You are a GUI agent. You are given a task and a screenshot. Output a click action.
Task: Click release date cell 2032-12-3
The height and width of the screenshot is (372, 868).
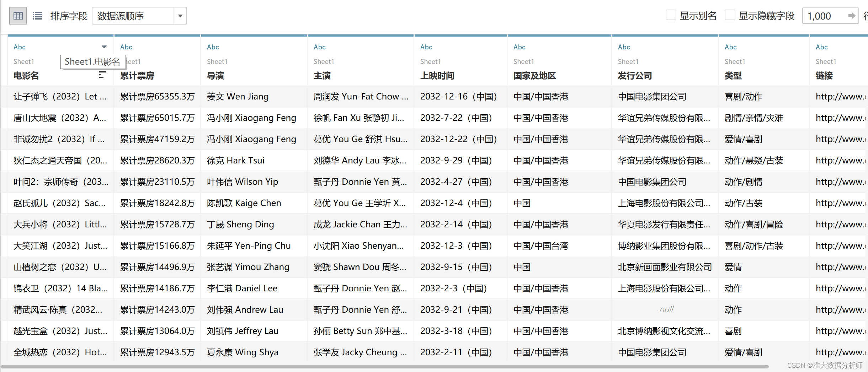(x=460, y=246)
